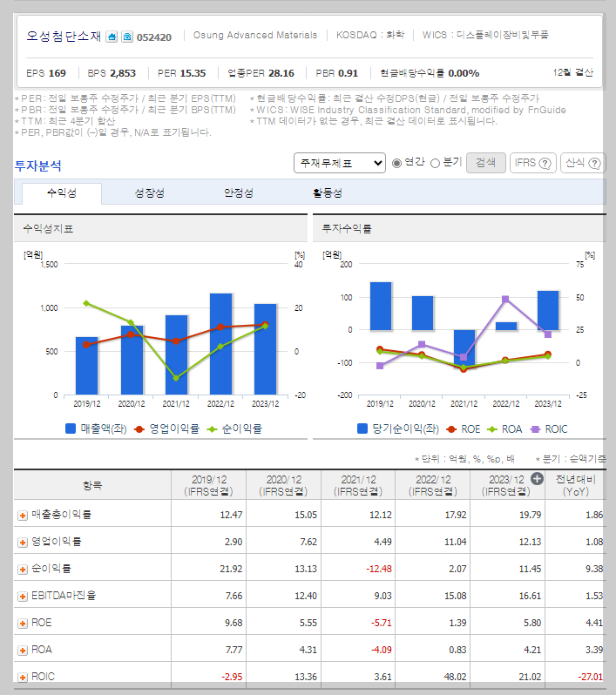Image resolution: width=616 pixels, height=695 pixels.
Task: Click the PBR 0.91 value
Action: pyautogui.click(x=348, y=73)
